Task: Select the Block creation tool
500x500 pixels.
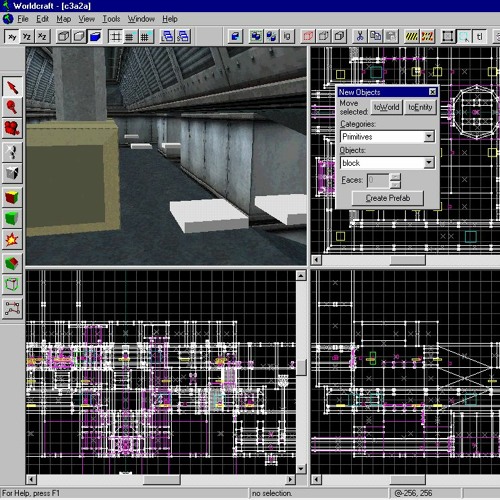Action: (12, 173)
